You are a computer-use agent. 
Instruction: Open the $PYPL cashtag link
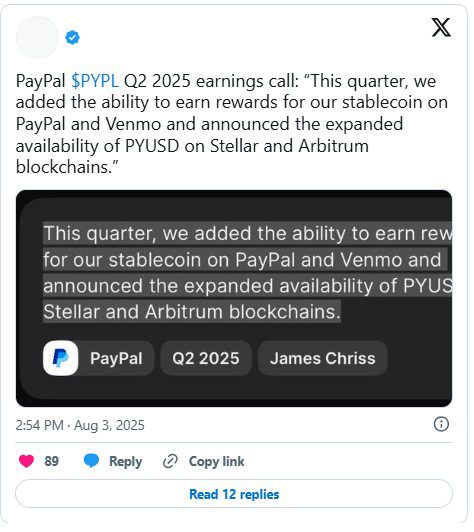pyautogui.click(x=95, y=81)
